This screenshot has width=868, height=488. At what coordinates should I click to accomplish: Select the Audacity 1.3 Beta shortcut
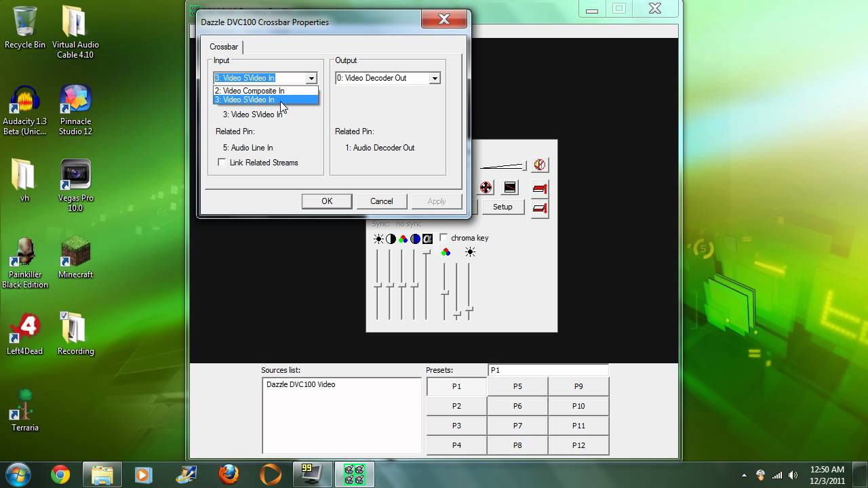(25, 110)
